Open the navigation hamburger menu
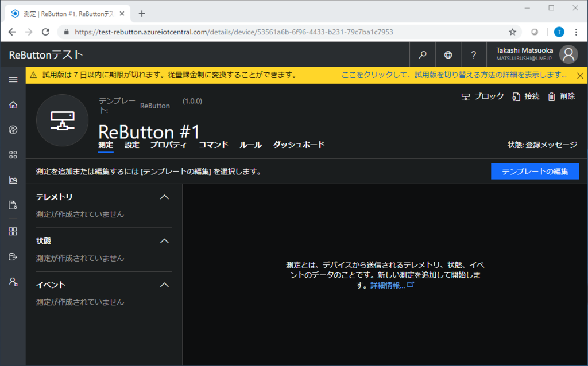 tap(13, 80)
